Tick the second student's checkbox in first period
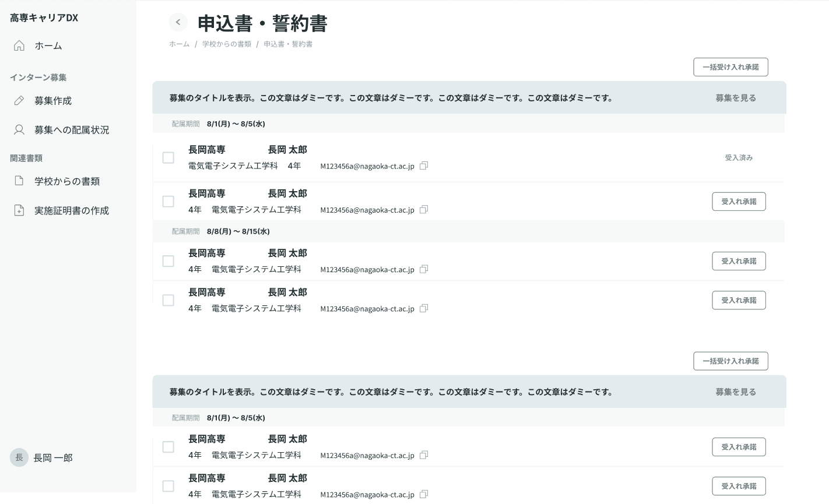This screenshot has width=829, height=504. pyautogui.click(x=168, y=201)
